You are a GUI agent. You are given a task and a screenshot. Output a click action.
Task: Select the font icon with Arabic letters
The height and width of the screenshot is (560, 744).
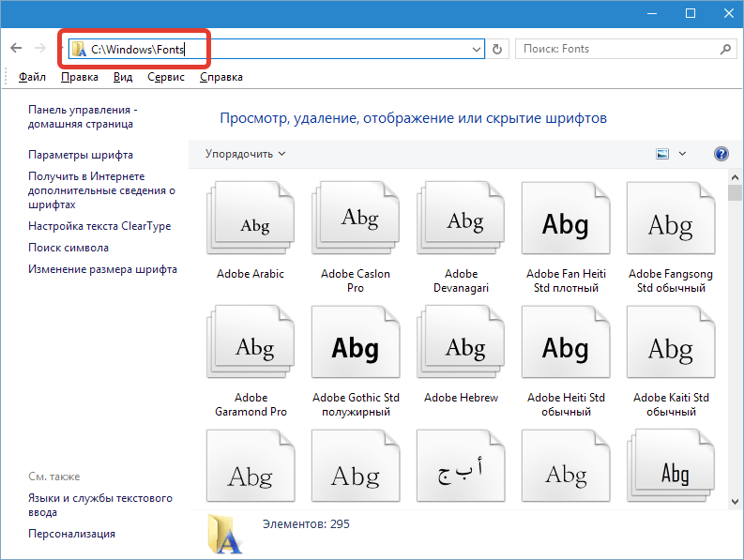pos(461,465)
